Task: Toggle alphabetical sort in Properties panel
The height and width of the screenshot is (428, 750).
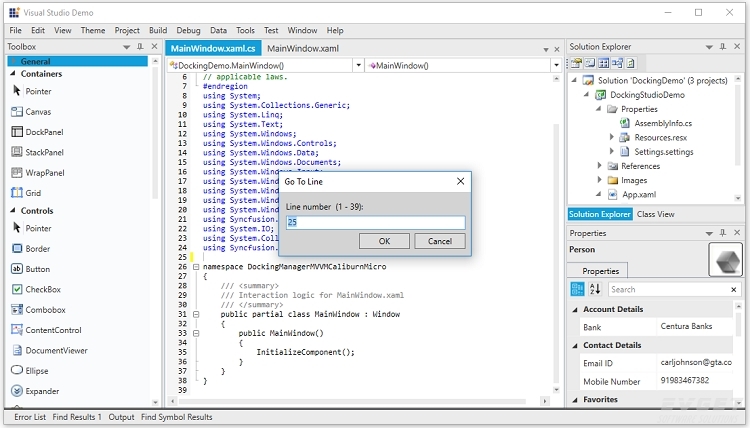Action: pos(595,290)
